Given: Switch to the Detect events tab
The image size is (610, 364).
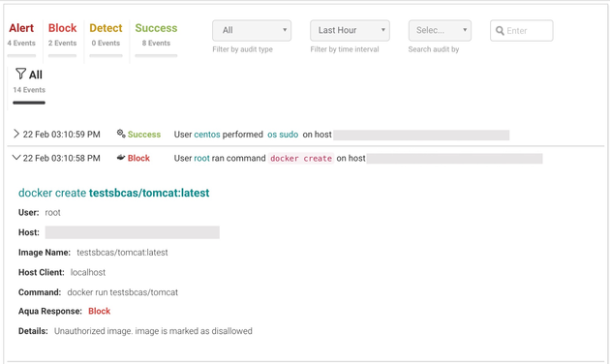Looking at the screenshot, I should point(106,35).
